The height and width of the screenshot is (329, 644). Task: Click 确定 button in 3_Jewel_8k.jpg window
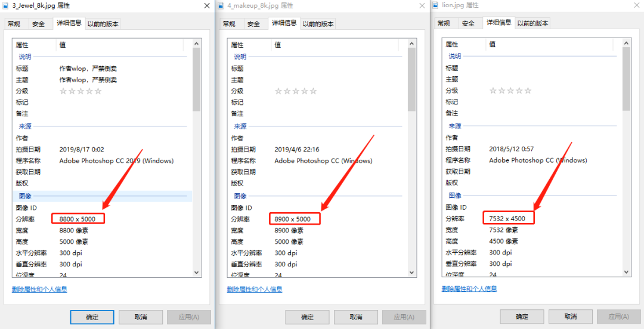(92, 317)
